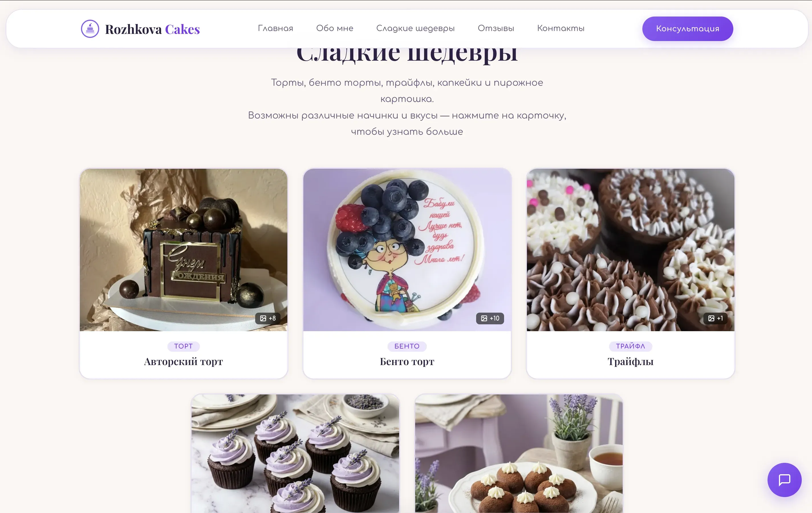The width and height of the screenshot is (812, 513).
Task: Open the Обо мне menu item
Action: [x=334, y=28]
